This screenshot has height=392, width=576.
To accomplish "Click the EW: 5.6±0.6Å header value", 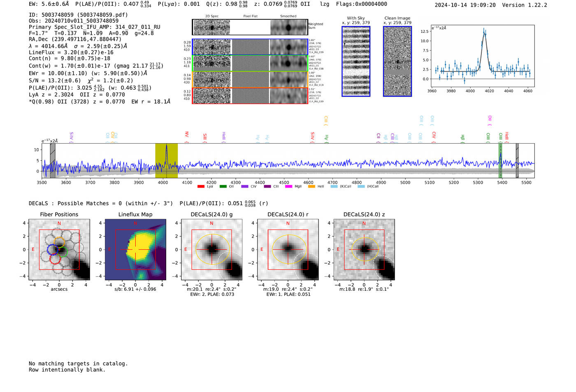I will pyautogui.click(x=49, y=4).
